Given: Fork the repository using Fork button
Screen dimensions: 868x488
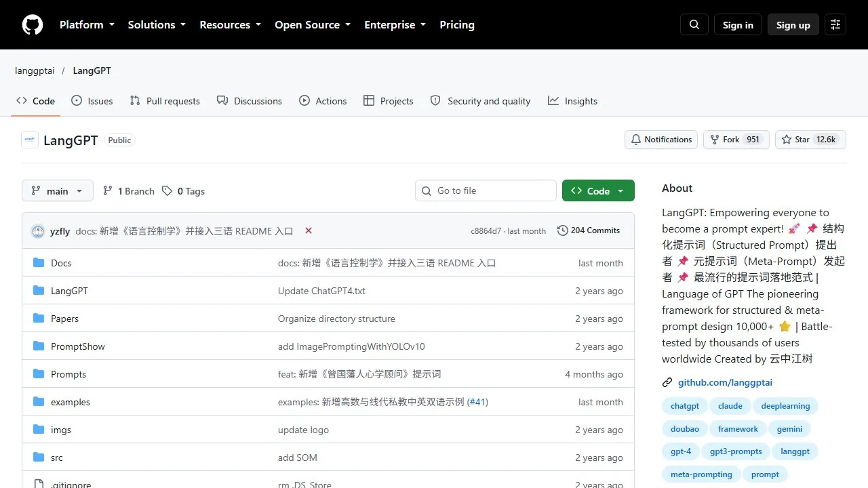Looking at the screenshot, I should click(x=736, y=140).
